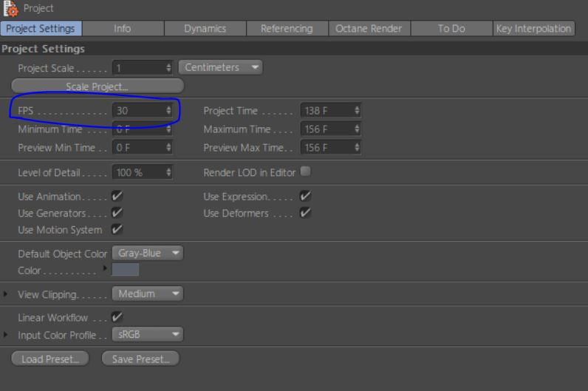Toggle the Use Animation checkbox

117,197
